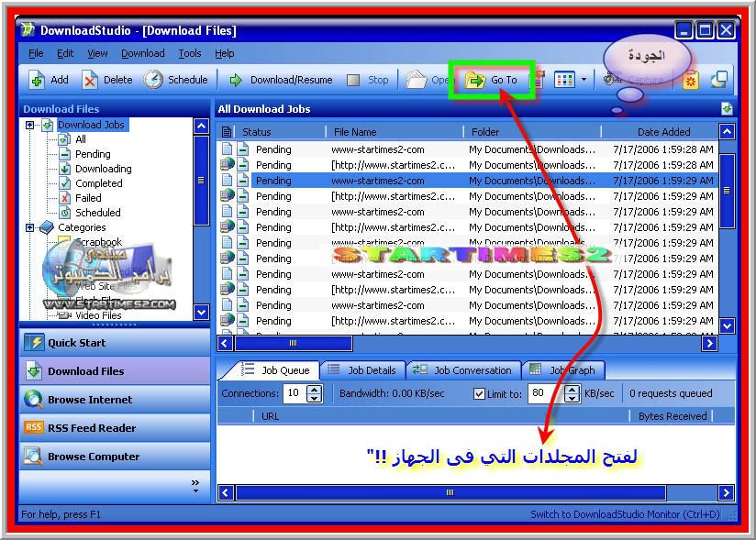Click the Connections value field

pos(294,393)
